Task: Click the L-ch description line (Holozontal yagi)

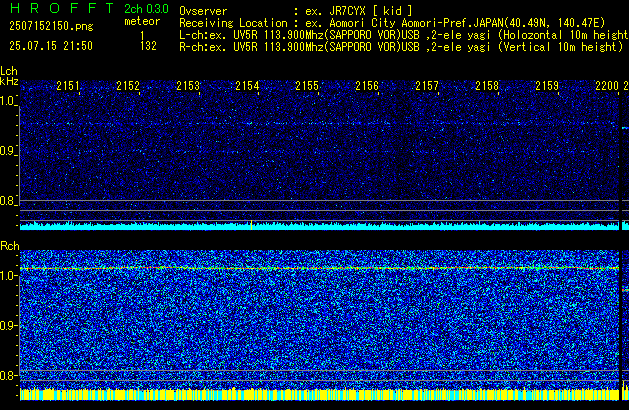Action: click(404, 35)
